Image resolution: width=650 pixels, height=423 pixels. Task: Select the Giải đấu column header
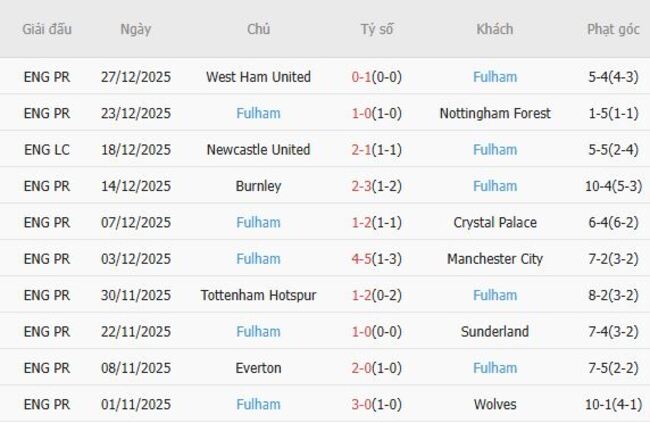tap(47, 29)
